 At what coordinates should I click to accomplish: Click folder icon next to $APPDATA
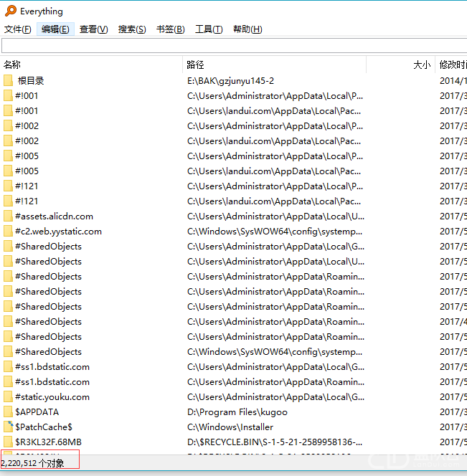8,411
